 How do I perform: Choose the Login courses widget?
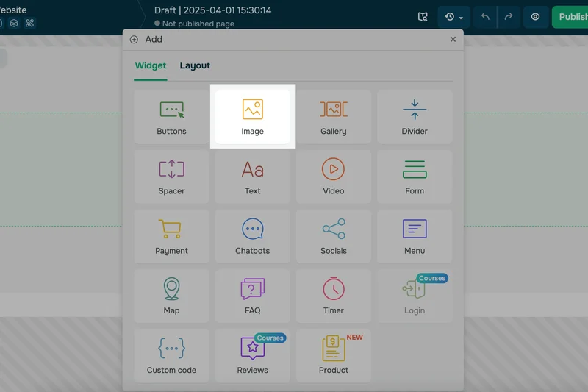(x=415, y=296)
